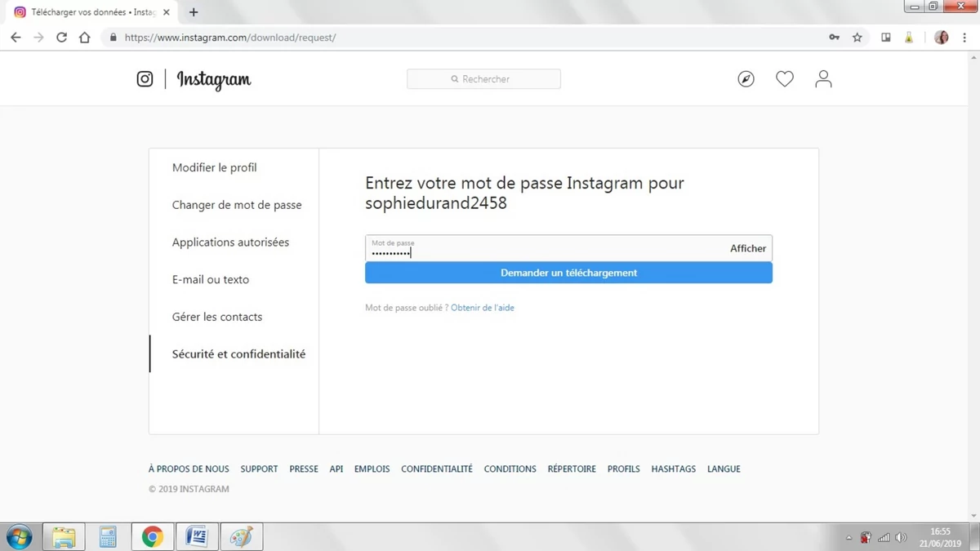Viewport: 980px width, 551px height.
Task: Bookmark this page with star icon
Action: [x=857, y=38]
